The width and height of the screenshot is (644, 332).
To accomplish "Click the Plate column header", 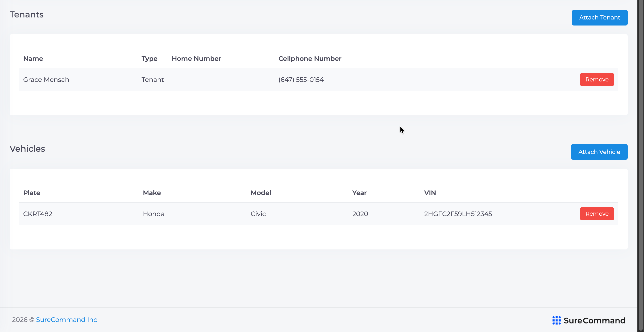I will point(32,193).
